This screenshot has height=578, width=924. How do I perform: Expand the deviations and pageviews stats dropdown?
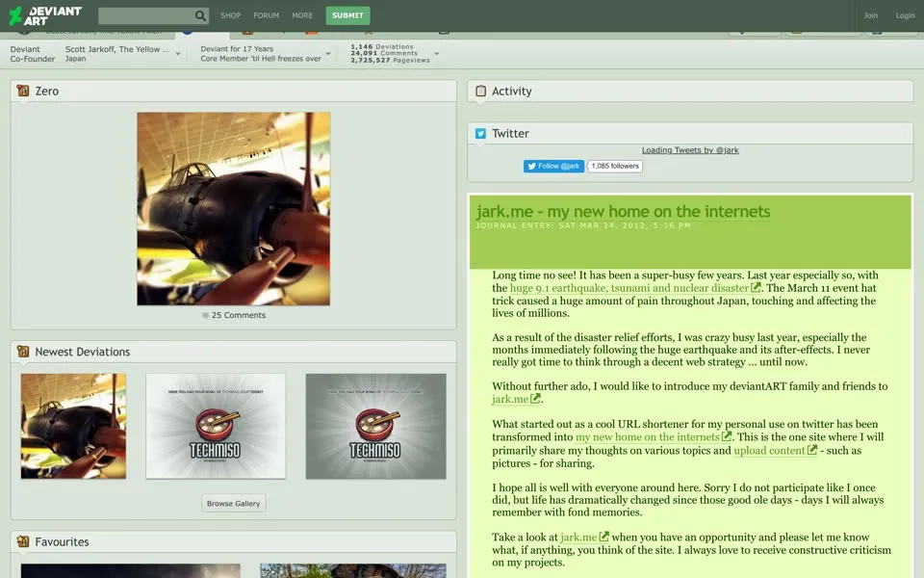[x=437, y=54]
